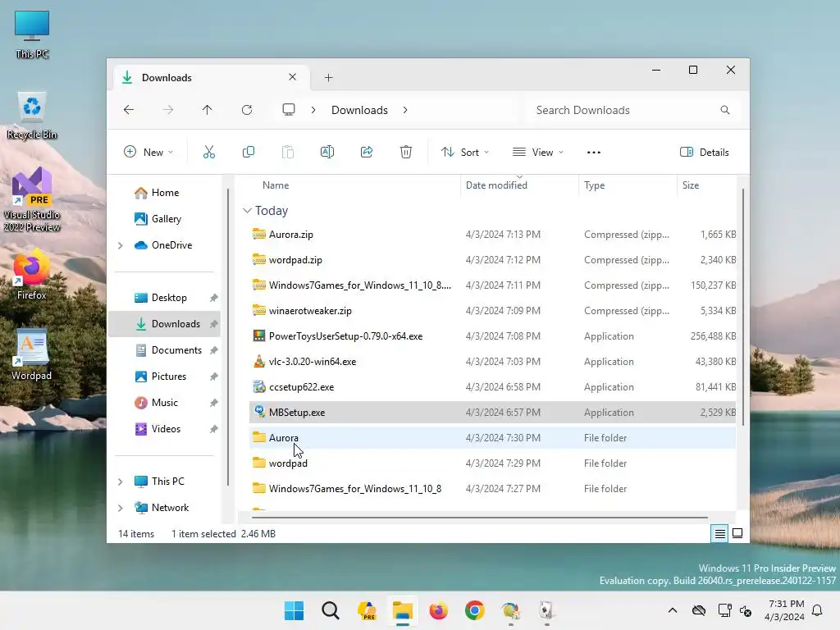This screenshot has height=630, width=840.
Task: Open Gallery in navigation pane
Action: point(166,219)
